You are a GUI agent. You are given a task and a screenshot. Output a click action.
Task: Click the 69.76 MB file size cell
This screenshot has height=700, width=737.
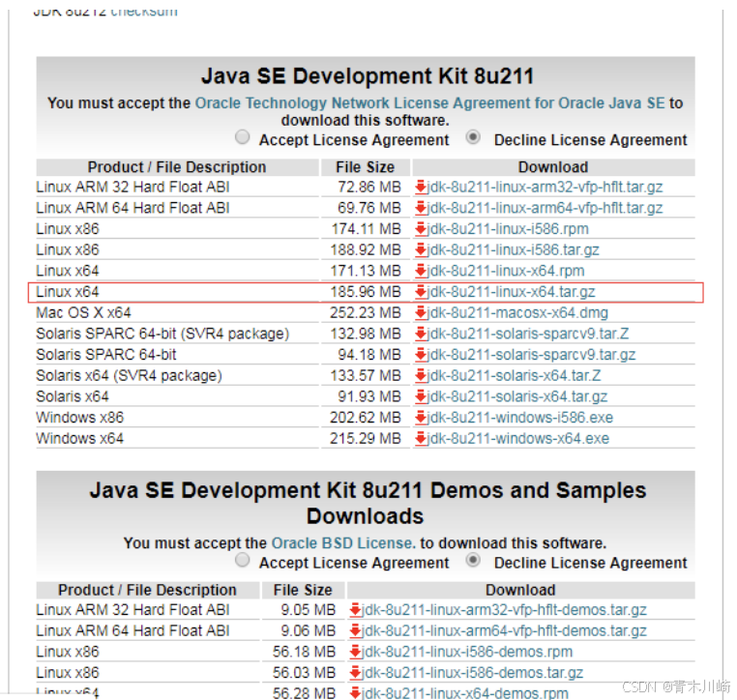[x=368, y=208]
